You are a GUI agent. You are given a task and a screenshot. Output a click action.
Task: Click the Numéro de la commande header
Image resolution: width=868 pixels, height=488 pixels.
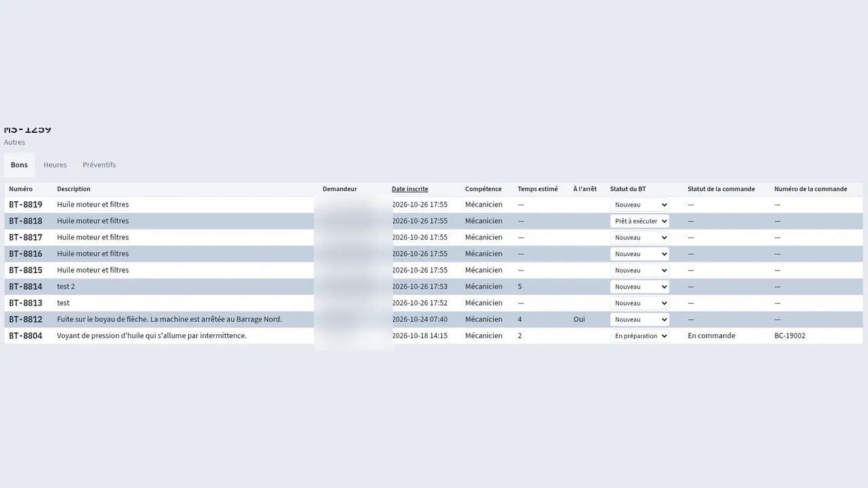810,189
